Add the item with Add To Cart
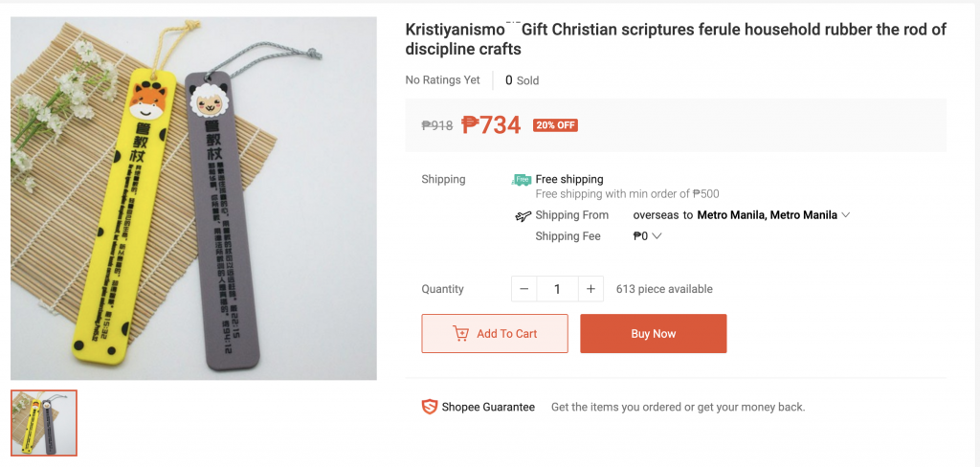This screenshot has width=980, height=467. coord(495,334)
